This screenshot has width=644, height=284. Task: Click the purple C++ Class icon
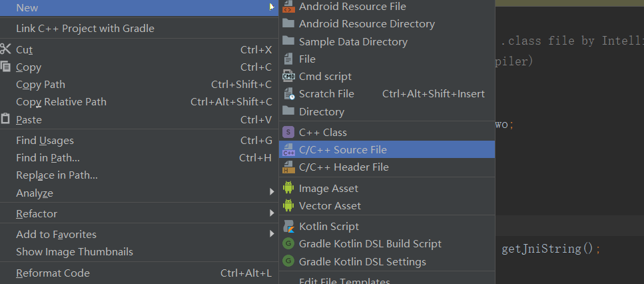(x=289, y=133)
